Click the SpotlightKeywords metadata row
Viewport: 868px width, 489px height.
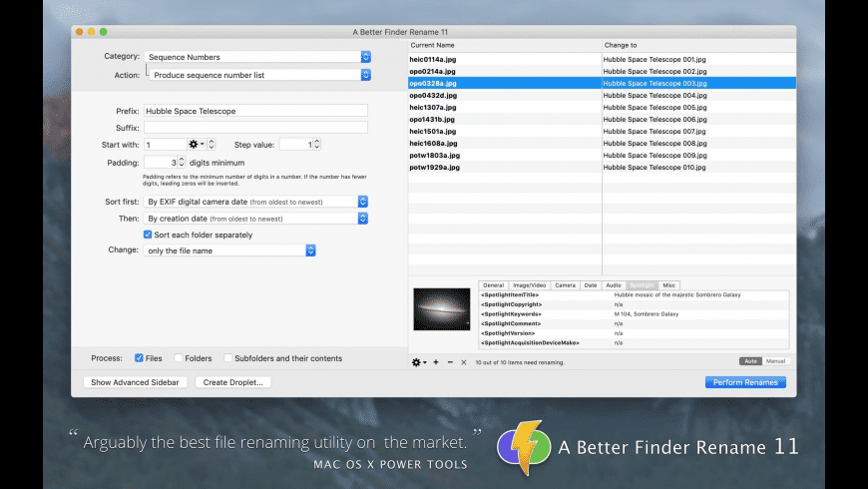tap(634, 314)
